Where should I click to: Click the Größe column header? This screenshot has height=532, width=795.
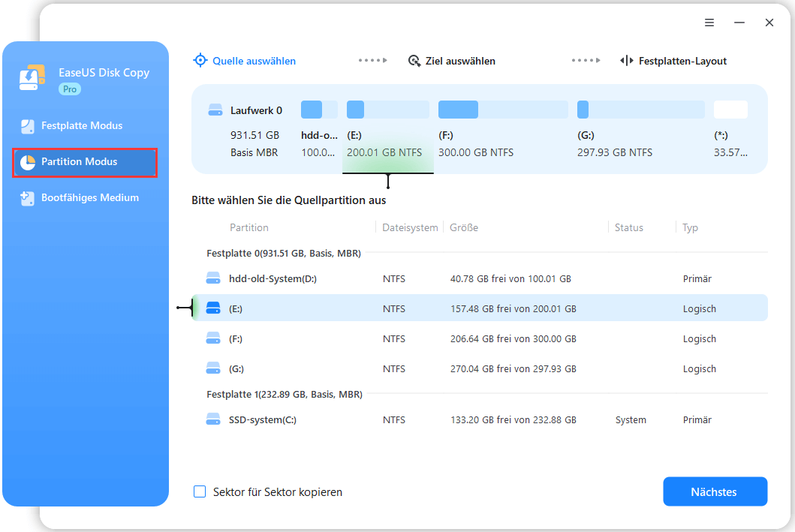click(x=464, y=227)
